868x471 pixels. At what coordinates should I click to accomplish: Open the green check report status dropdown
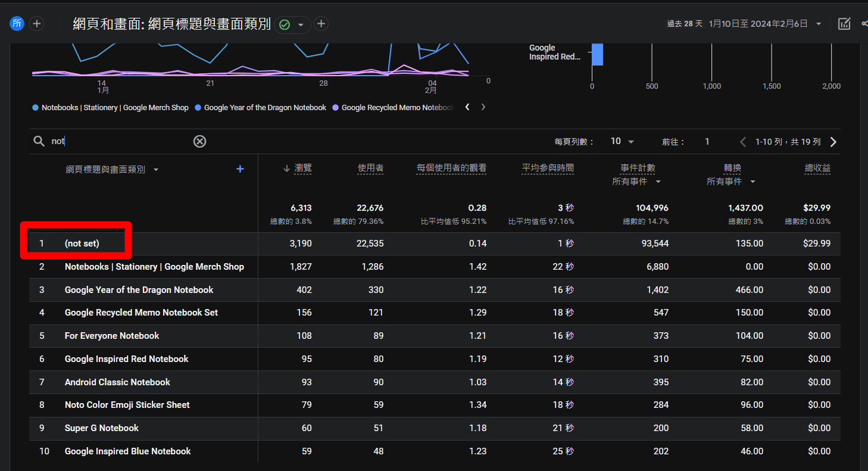pos(292,24)
